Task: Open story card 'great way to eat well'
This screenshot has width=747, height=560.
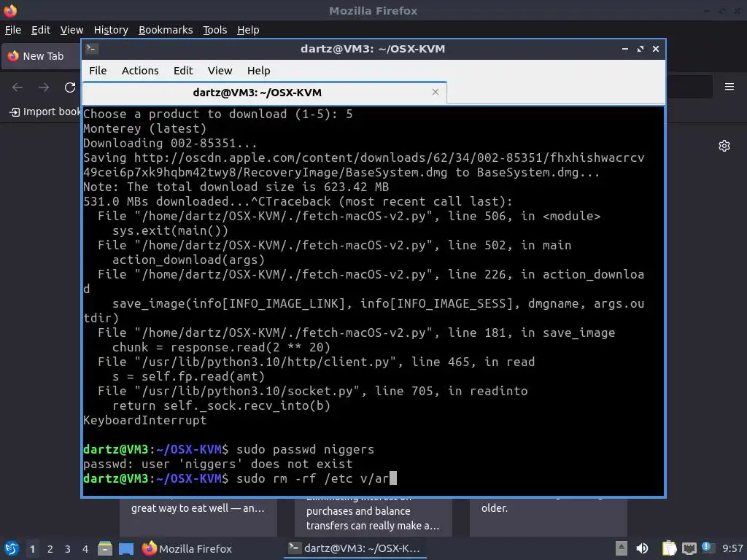Action: (x=198, y=517)
